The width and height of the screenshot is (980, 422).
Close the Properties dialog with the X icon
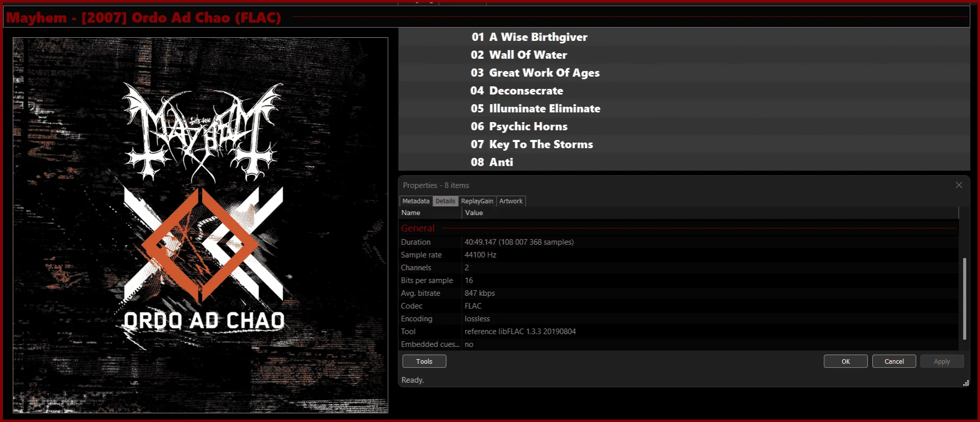(959, 185)
